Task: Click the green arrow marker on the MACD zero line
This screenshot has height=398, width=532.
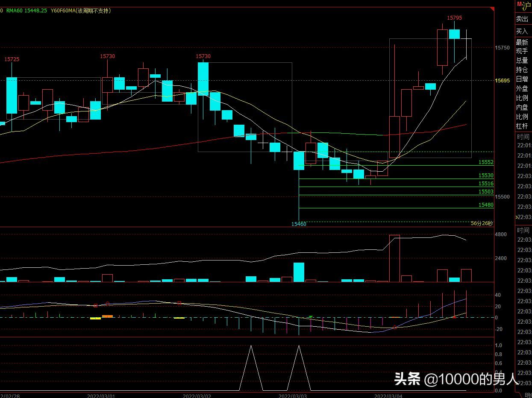Action: point(311,317)
